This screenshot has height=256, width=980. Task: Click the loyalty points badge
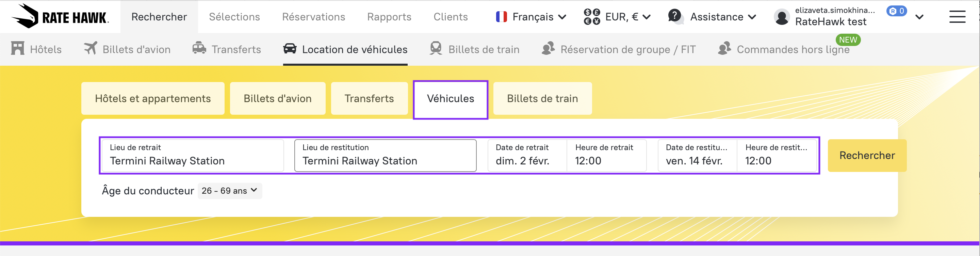pos(896,11)
